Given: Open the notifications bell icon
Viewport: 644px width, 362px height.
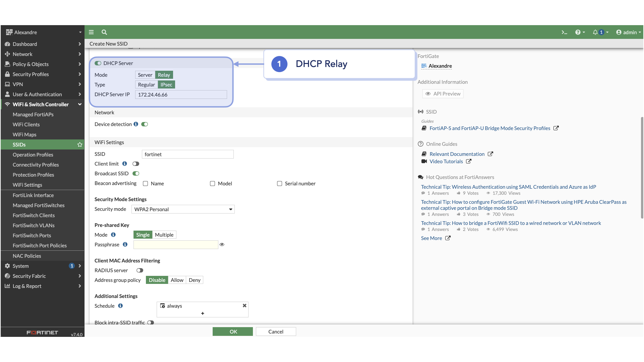Looking at the screenshot, I should 595,32.
